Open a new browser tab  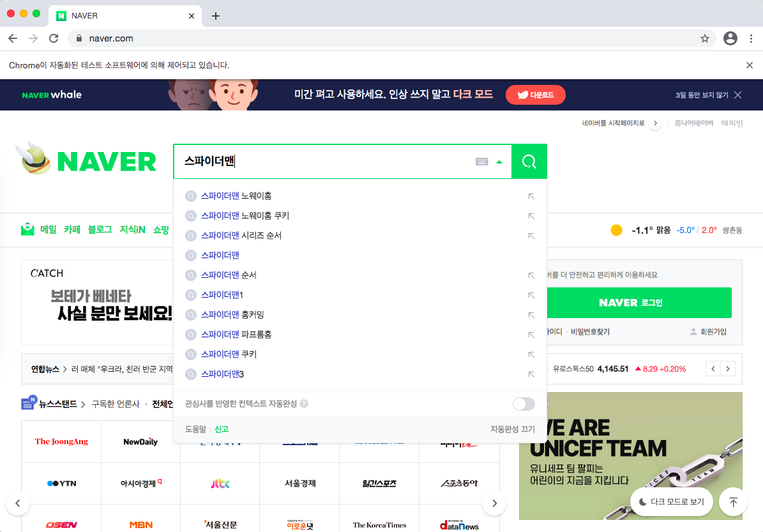click(216, 16)
